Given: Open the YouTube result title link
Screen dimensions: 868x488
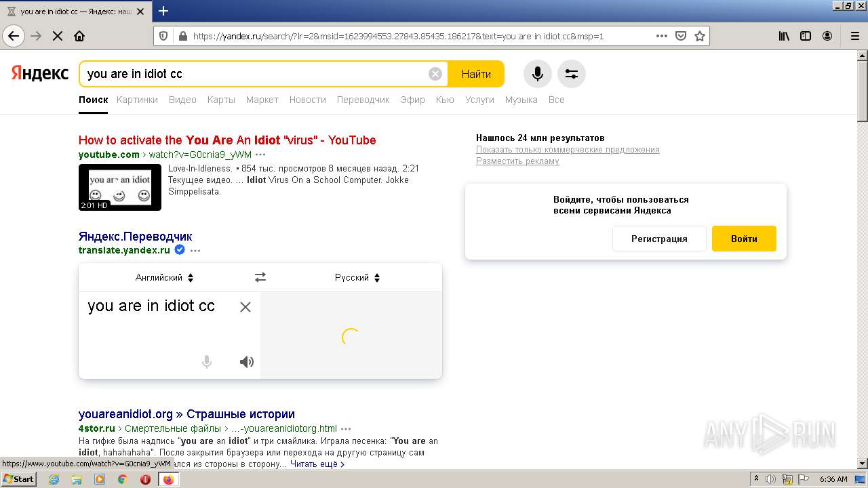Looking at the screenshot, I should click(227, 140).
